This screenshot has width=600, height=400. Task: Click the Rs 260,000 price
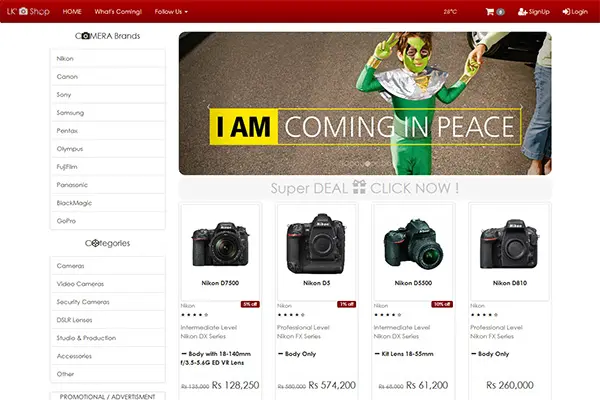(510, 385)
